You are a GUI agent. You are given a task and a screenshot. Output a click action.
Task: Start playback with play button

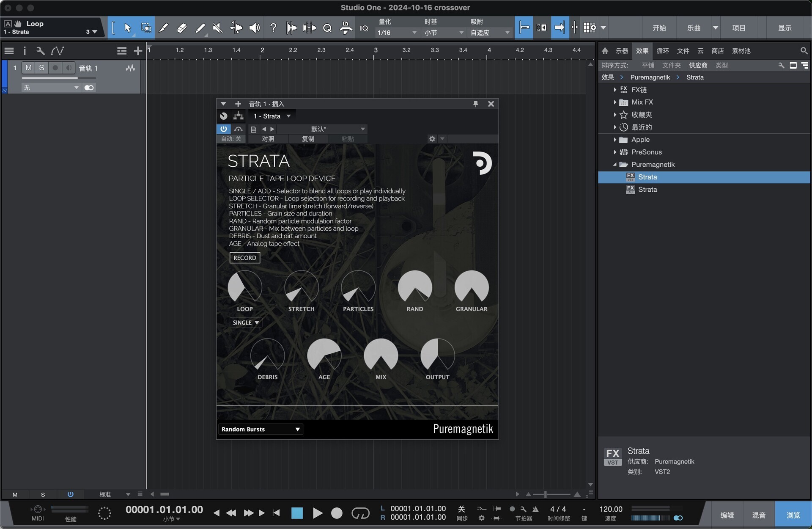click(x=317, y=513)
